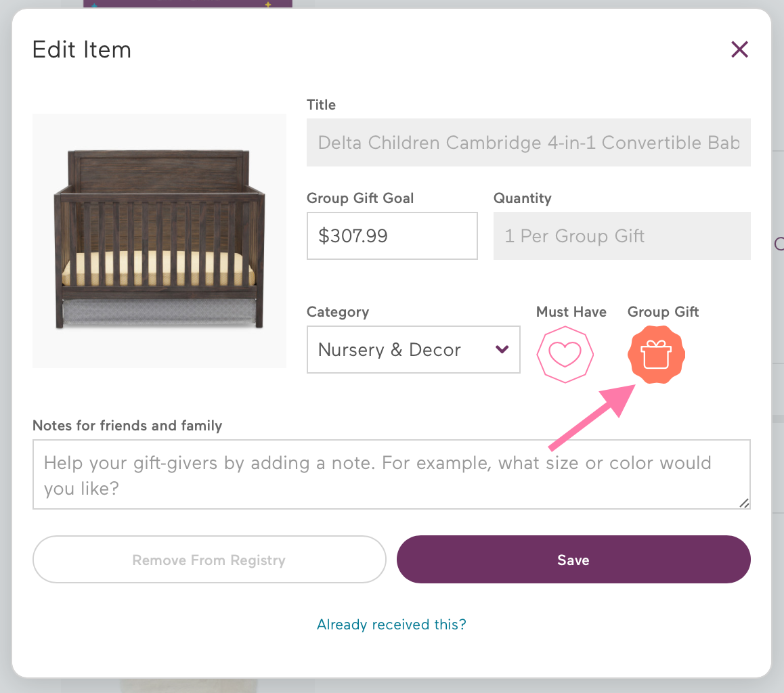This screenshot has height=693, width=784.
Task: Click the Group Gift label text
Action: pos(663,312)
